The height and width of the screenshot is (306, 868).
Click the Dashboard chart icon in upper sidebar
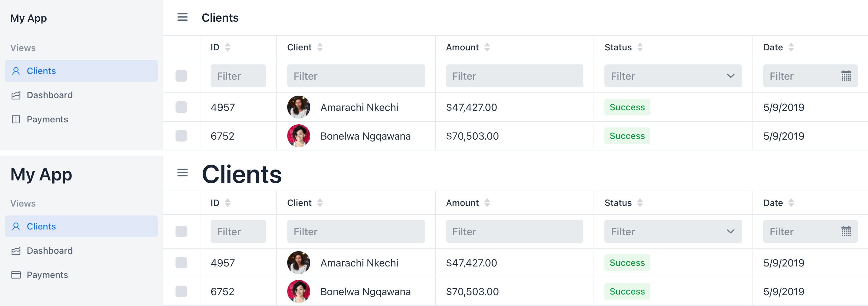coord(16,95)
